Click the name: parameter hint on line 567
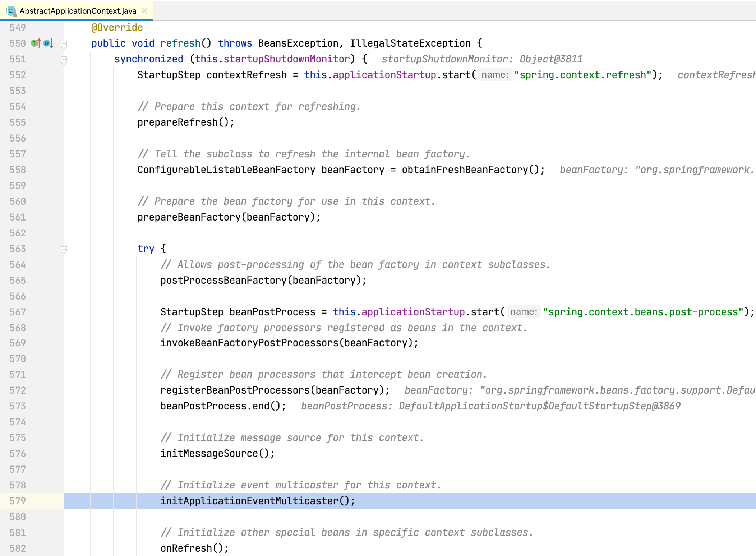Viewport: 756px width, 556px height. 524,312
